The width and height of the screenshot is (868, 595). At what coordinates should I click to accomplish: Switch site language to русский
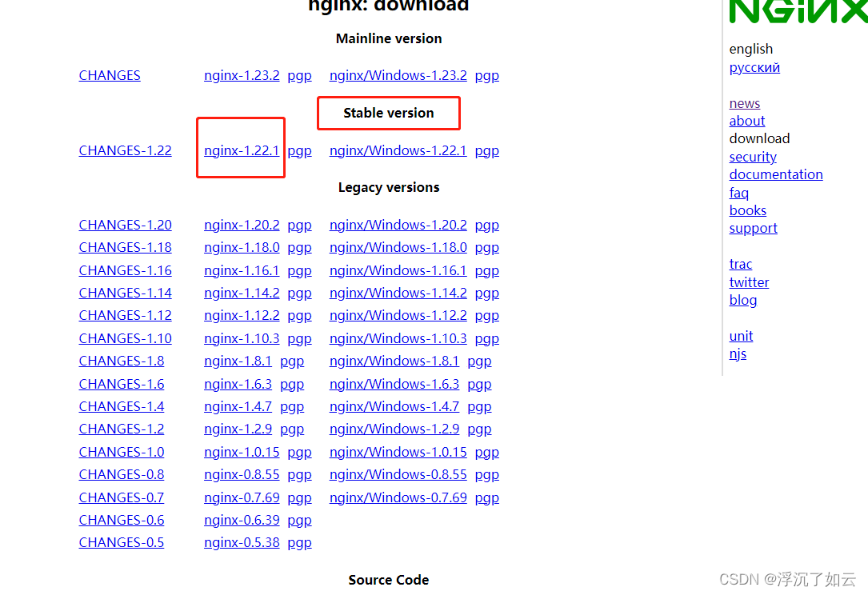click(x=754, y=67)
